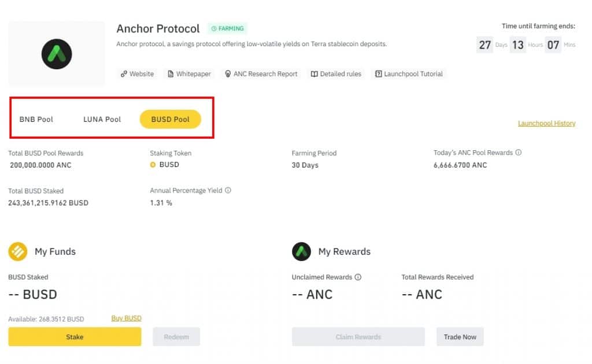
Task: Switch to the LUNA Pool tab
Action: pyautogui.click(x=102, y=119)
